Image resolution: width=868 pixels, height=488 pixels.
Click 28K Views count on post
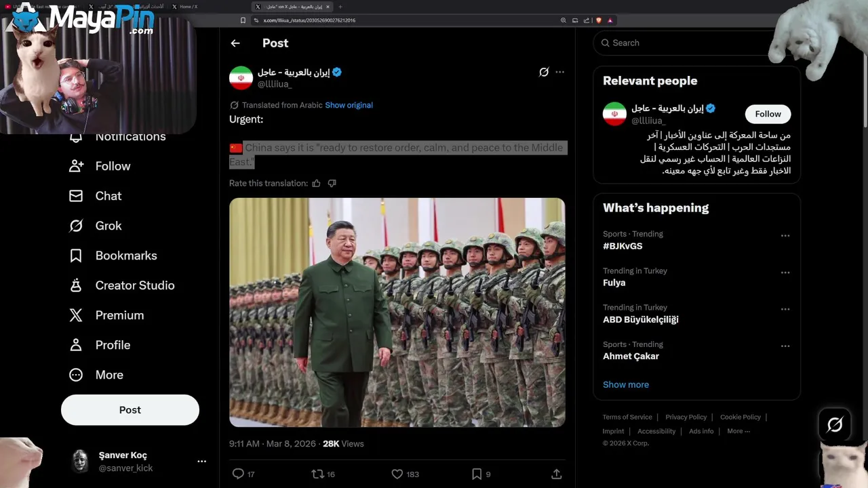[x=343, y=444]
